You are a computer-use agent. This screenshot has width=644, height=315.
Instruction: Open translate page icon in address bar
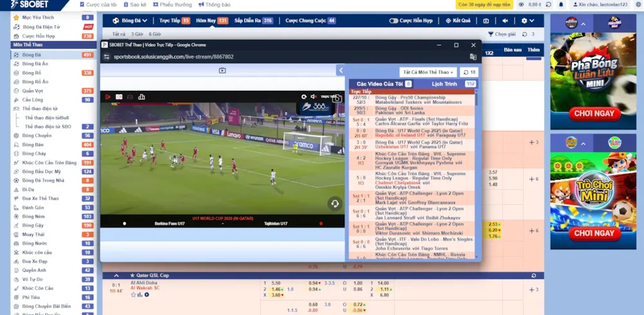[x=473, y=57]
